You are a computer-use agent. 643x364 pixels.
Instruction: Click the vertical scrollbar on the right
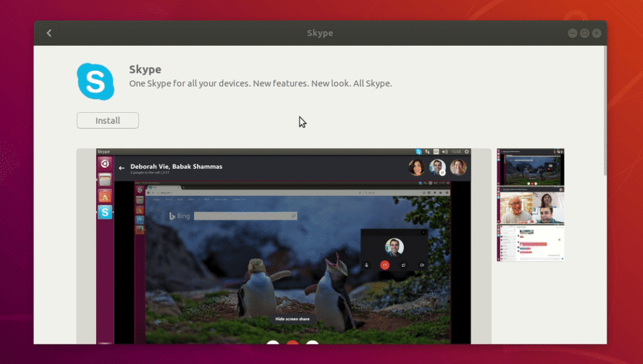(x=604, y=113)
